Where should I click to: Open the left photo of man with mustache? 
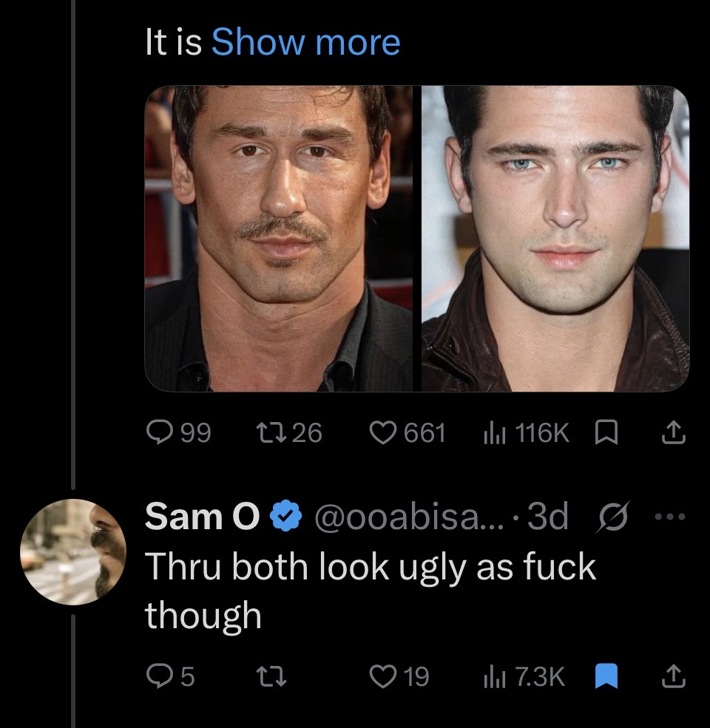[x=279, y=238]
